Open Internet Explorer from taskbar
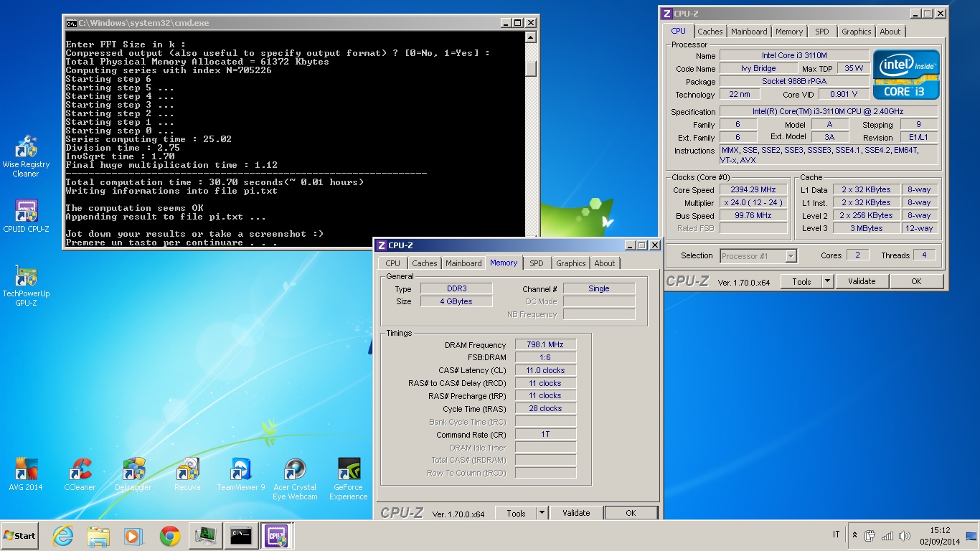This screenshot has width=980, height=551. click(63, 536)
